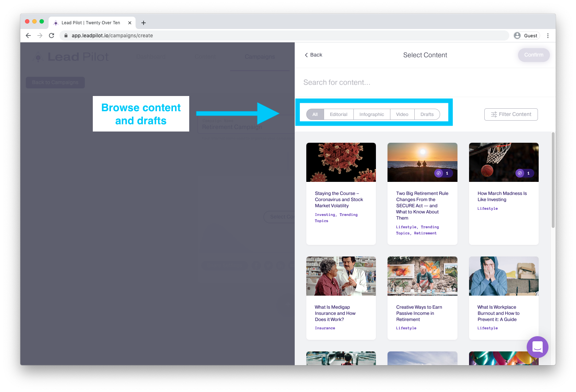The width and height of the screenshot is (576, 392).
Task: Open 'How March Madness Is Like Investing'
Action: point(502,196)
